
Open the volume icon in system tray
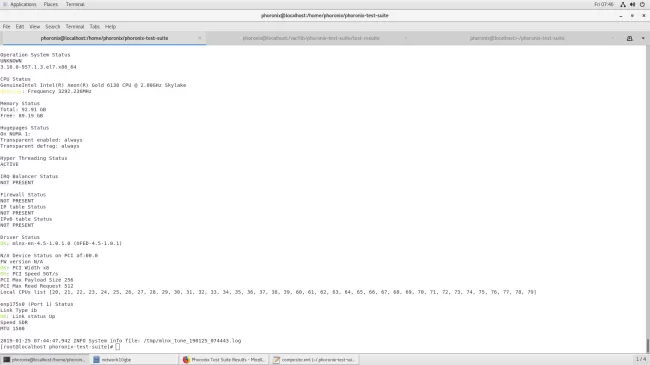tap(633, 4)
